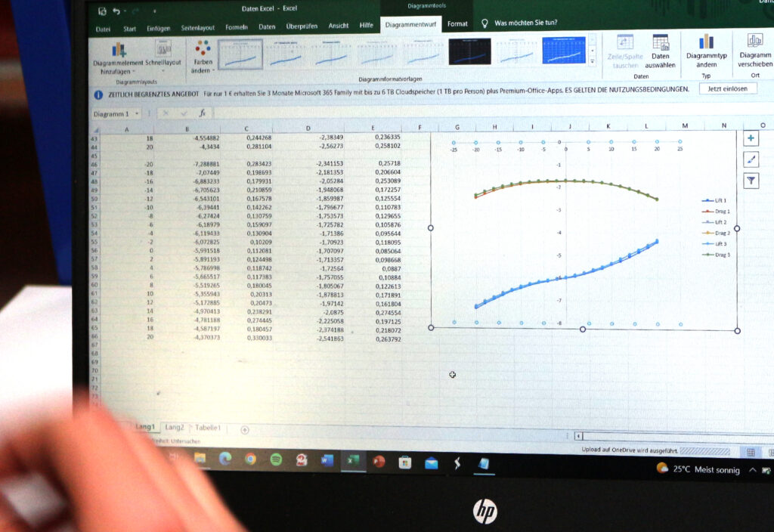
Task: Open PowerPoint from the taskbar
Action: pos(379,462)
